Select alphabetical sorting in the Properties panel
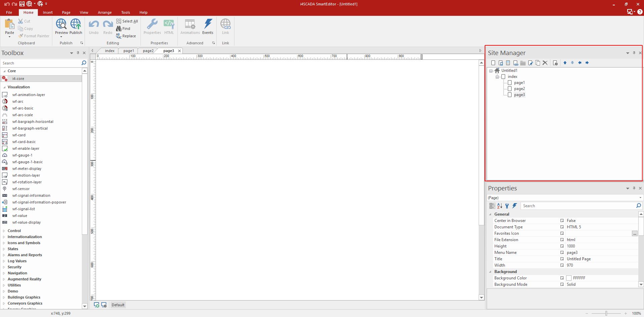Screen dimensions: 644x317 (499, 206)
